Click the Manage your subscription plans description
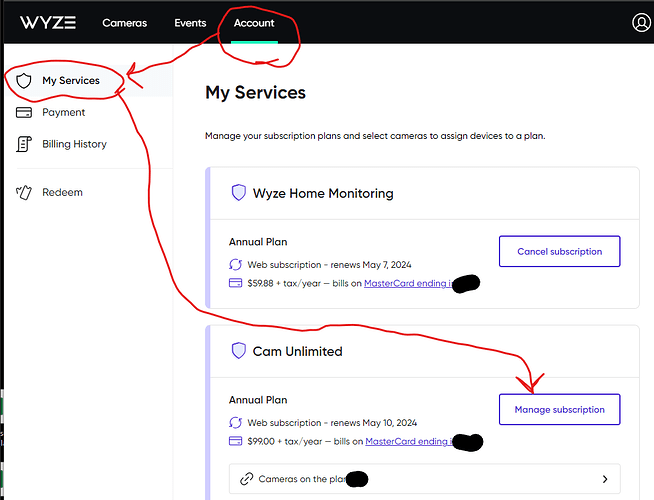The image size is (654, 500). coord(375,136)
